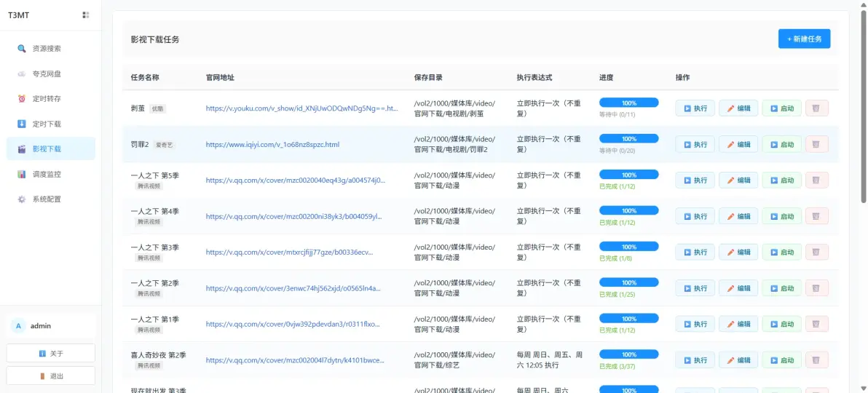Open the 定时下载 section
Screen dimensions: 868x393
pyautogui.click(x=47, y=124)
